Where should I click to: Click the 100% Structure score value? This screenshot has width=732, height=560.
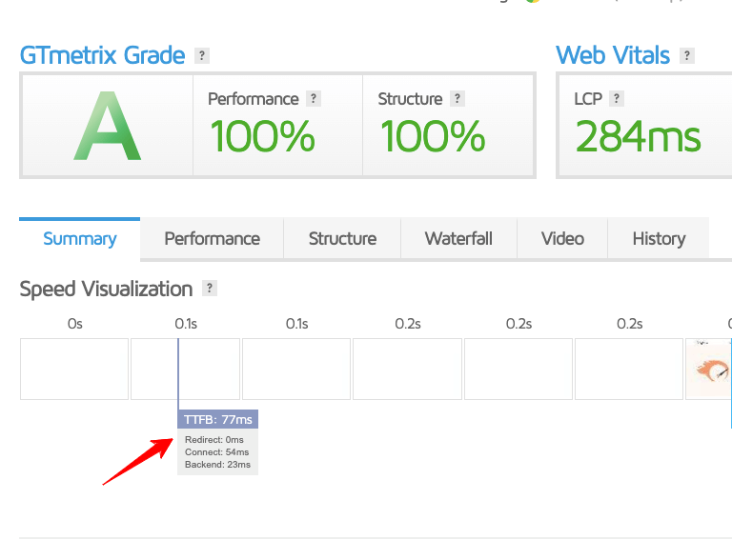click(433, 136)
